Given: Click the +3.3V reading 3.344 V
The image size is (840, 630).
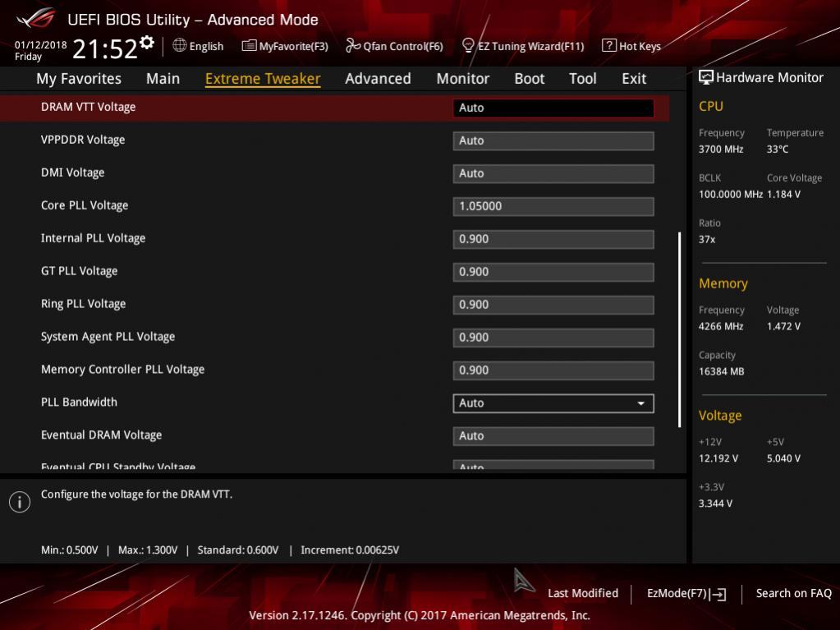Looking at the screenshot, I should click(716, 504).
